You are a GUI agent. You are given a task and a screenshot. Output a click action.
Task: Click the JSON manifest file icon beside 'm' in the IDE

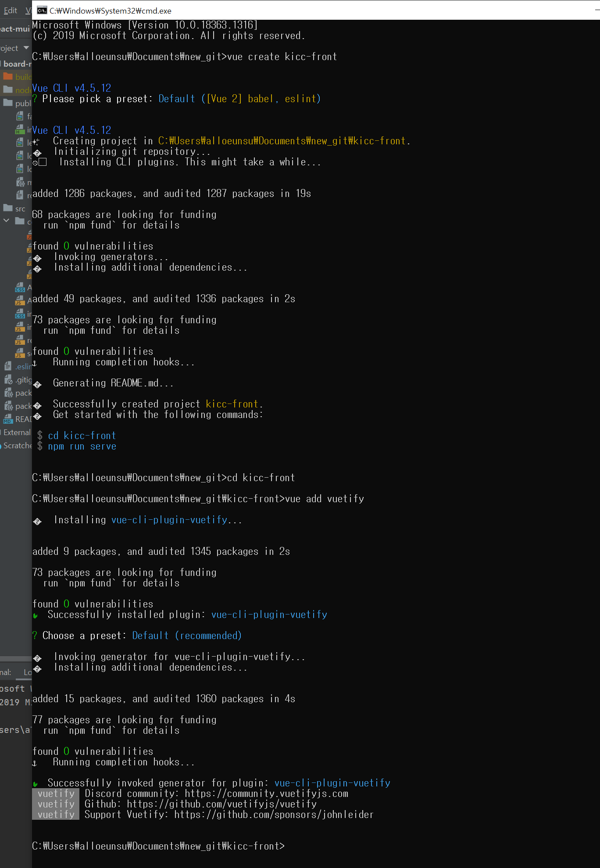point(20,182)
